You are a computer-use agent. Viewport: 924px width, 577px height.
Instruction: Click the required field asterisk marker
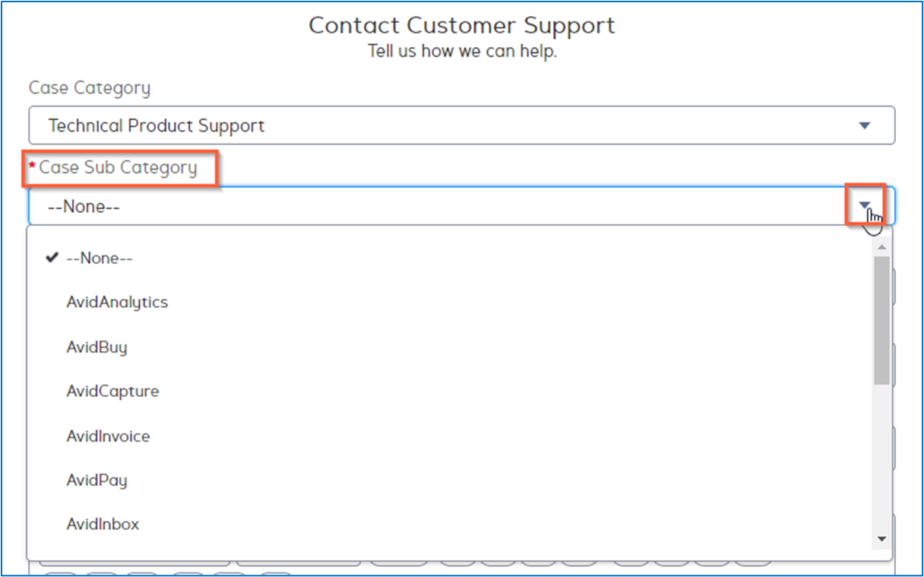click(31, 163)
